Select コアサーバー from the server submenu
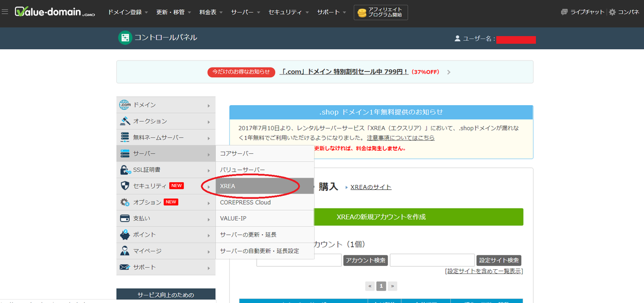Screen dimensions: 644x303 (265, 153)
